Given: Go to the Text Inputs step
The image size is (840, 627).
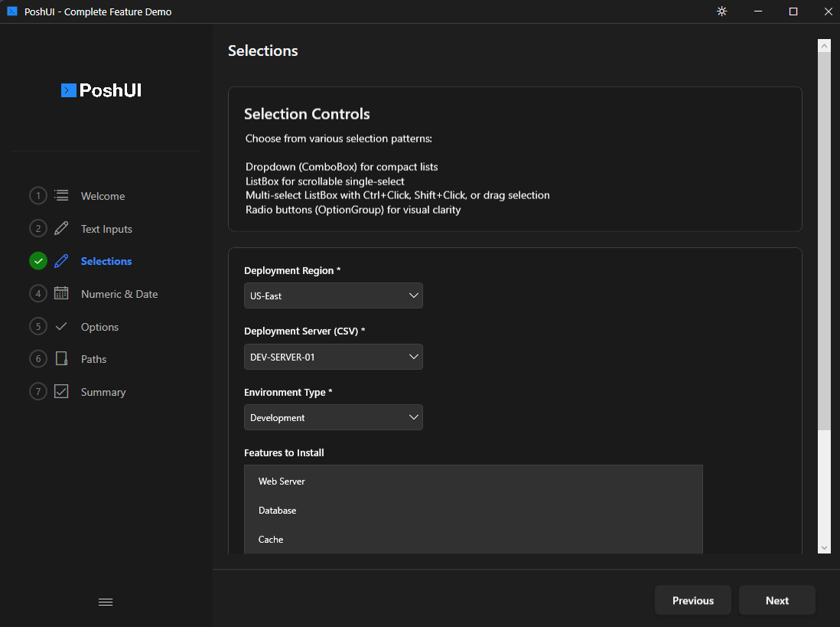Looking at the screenshot, I should [106, 229].
